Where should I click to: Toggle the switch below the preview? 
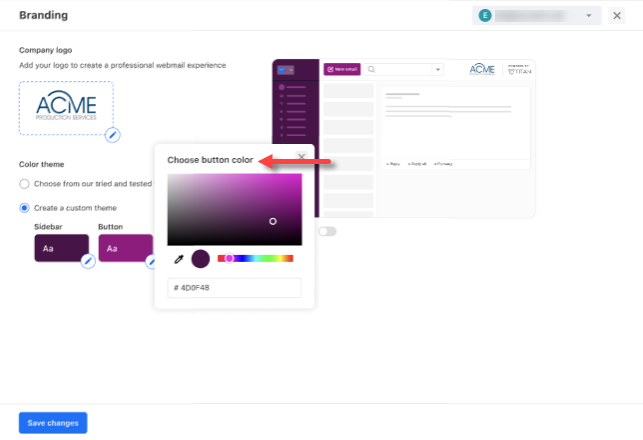coord(327,231)
